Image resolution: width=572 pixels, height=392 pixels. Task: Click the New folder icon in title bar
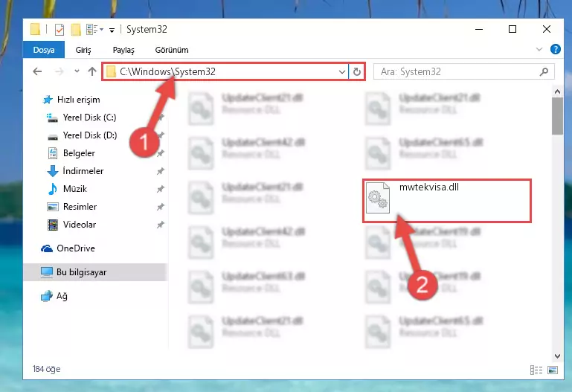pyautogui.click(x=76, y=30)
